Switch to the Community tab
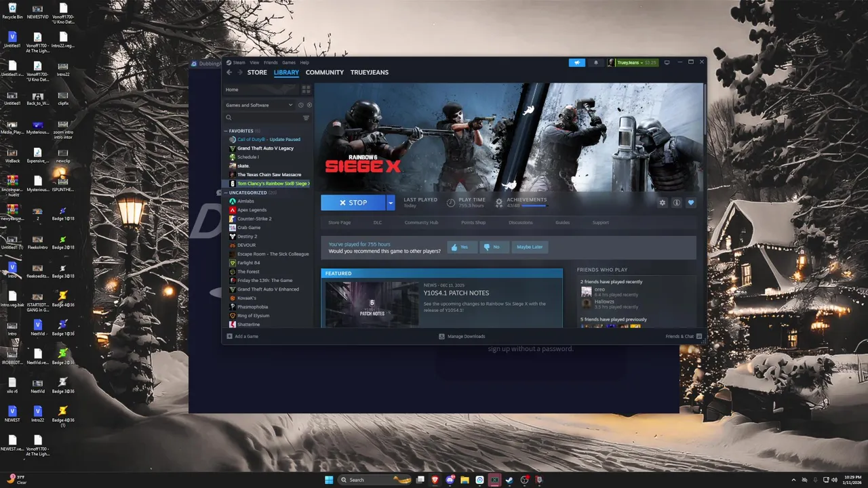868x488 pixels. (x=325, y=73)
